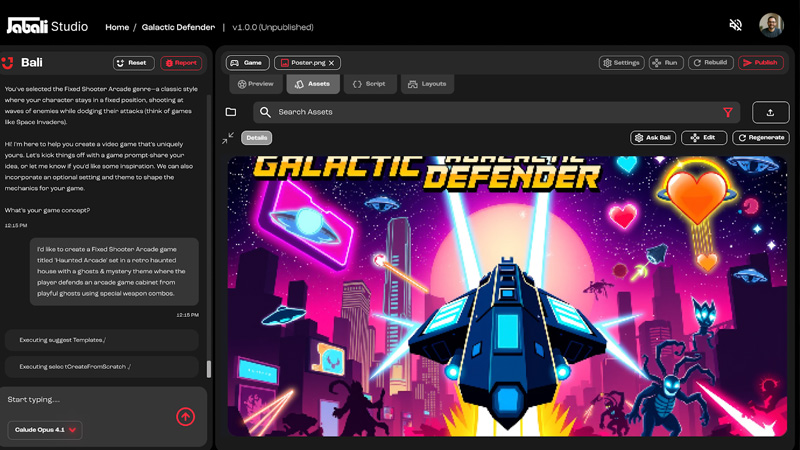Click the mute sound icon in header

pyautogui.click(x=736, y=25)
